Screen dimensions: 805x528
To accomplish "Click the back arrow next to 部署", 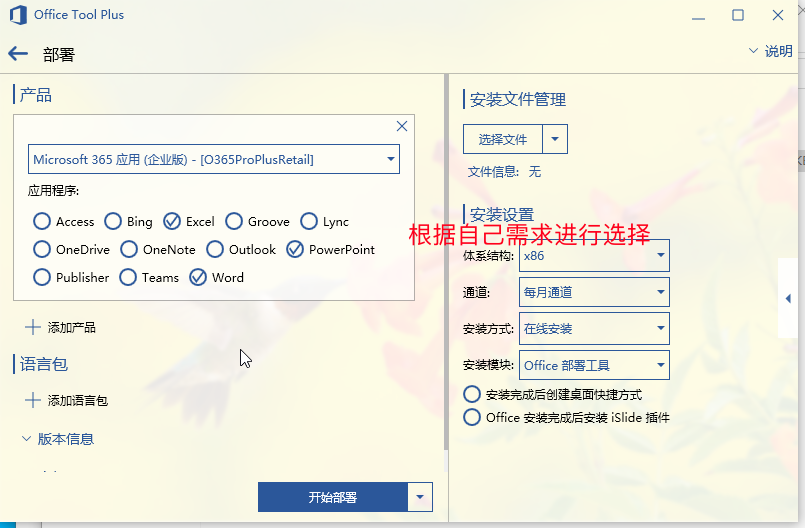I will (18, 53).
